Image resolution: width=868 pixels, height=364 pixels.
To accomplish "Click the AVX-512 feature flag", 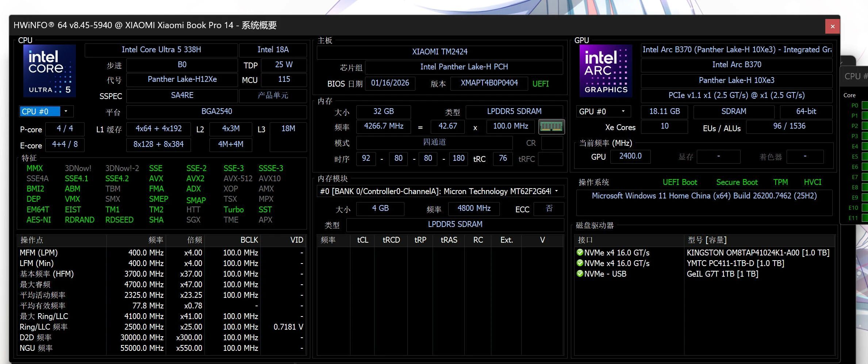I will pyautogui.click(x=238, y=178).
